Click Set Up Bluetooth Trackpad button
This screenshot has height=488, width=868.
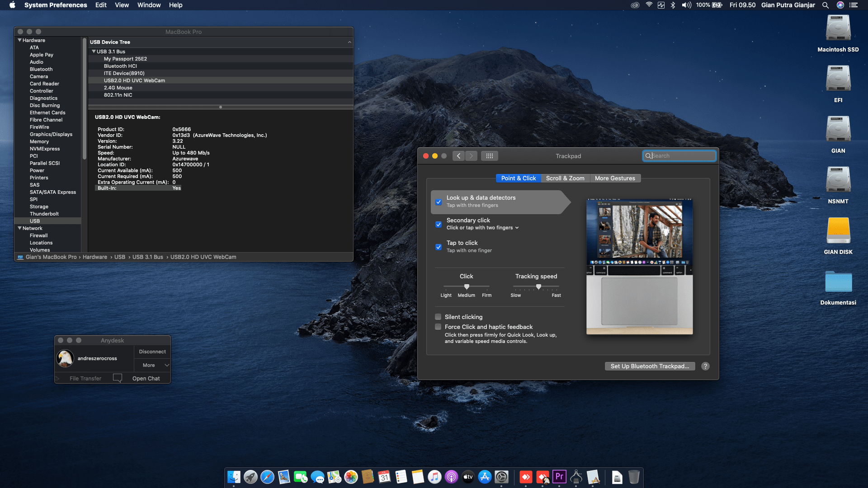coord(650,366)
